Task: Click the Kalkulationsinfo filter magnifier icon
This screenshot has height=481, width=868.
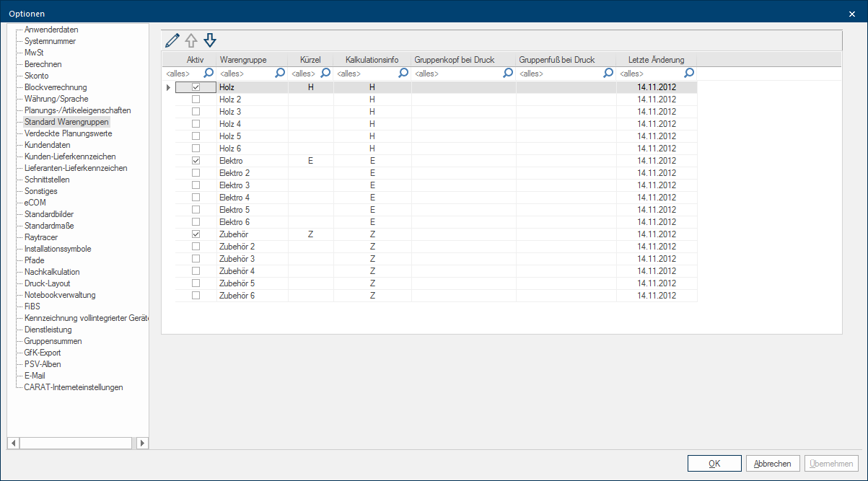Action: (x=403, y=73)
